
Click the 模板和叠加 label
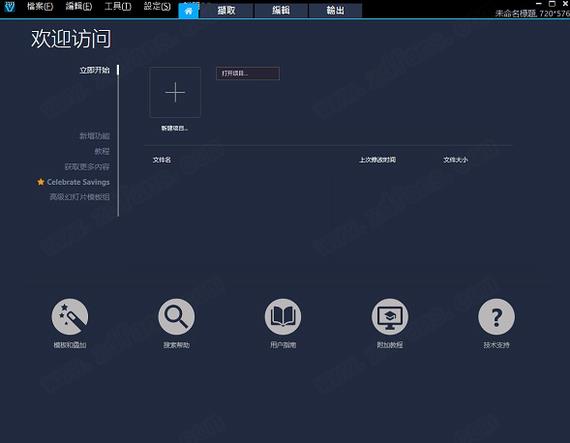(70, 345)
